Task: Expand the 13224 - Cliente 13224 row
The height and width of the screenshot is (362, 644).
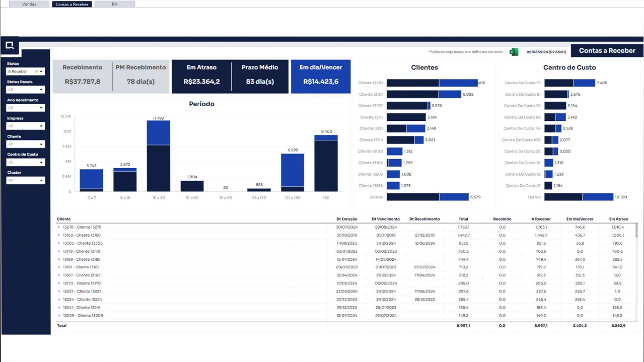Action: pos(59,300)
